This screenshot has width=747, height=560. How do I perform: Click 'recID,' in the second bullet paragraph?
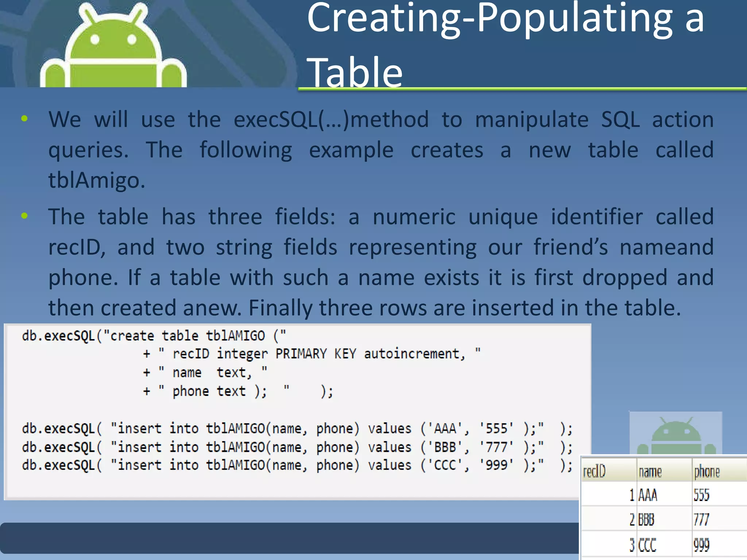77,247
